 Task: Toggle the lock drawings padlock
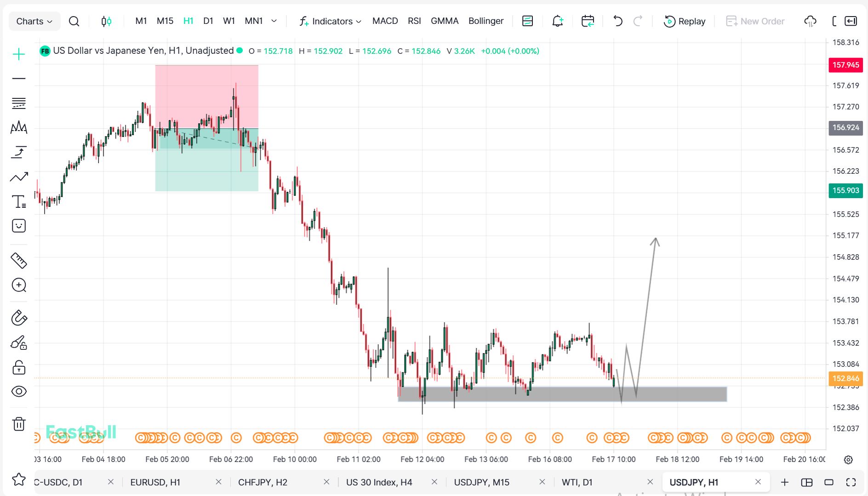[x=19, y=367]
